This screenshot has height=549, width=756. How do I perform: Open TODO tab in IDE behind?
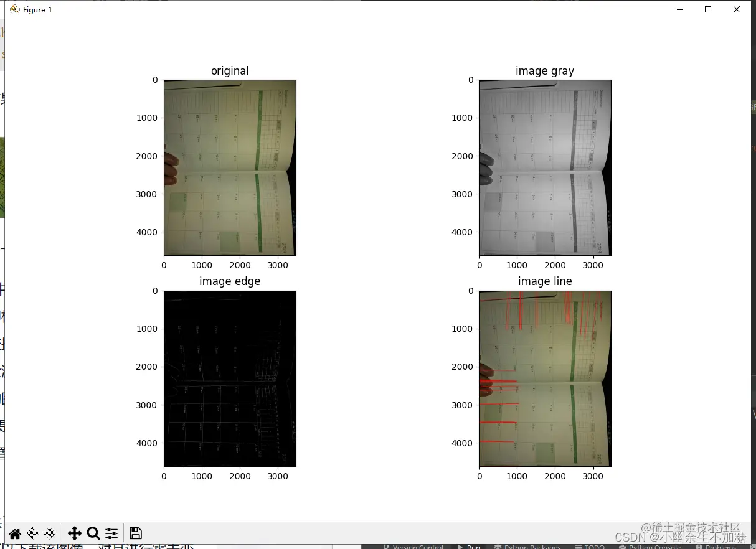[x=590, y=547]
